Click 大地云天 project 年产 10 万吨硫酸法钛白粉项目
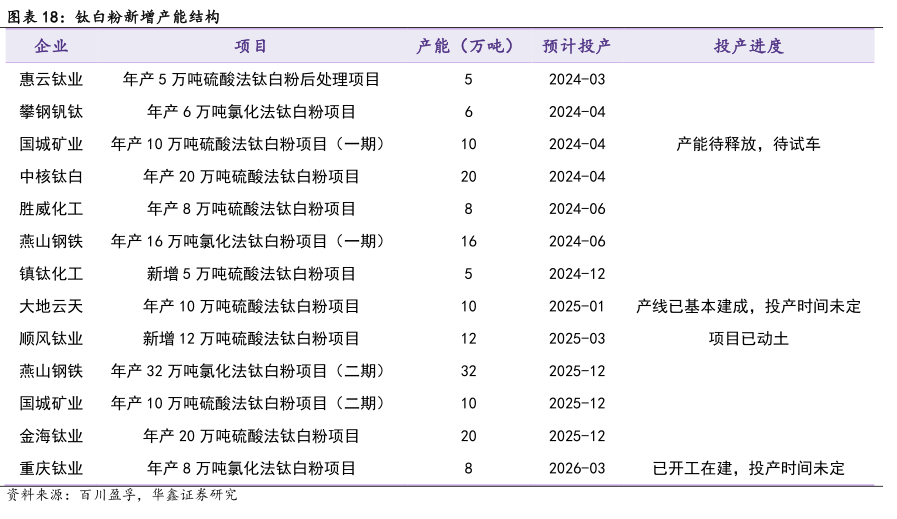This screenshot has height=519, width=897. pyautogui.click(x=251, y=306)
